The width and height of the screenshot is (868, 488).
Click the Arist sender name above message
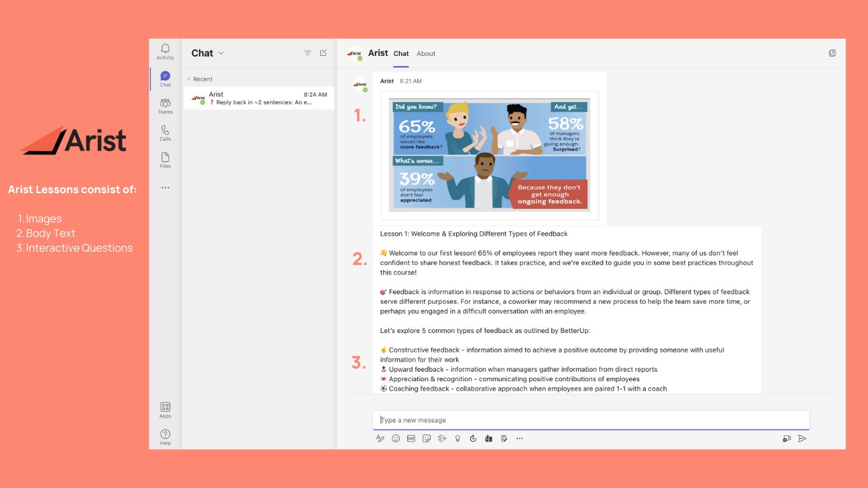click(387, 81)
